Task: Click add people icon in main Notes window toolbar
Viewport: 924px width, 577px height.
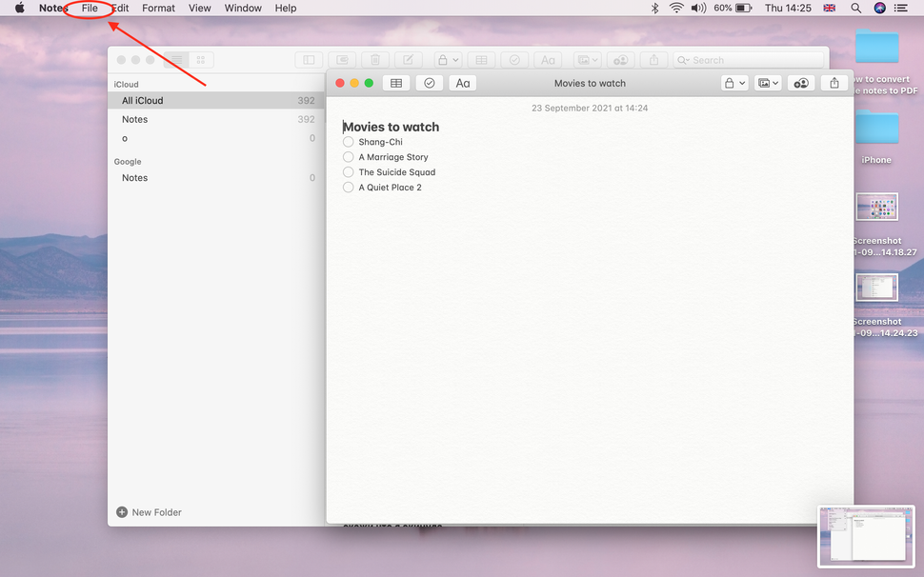Action: coord(620,60)
